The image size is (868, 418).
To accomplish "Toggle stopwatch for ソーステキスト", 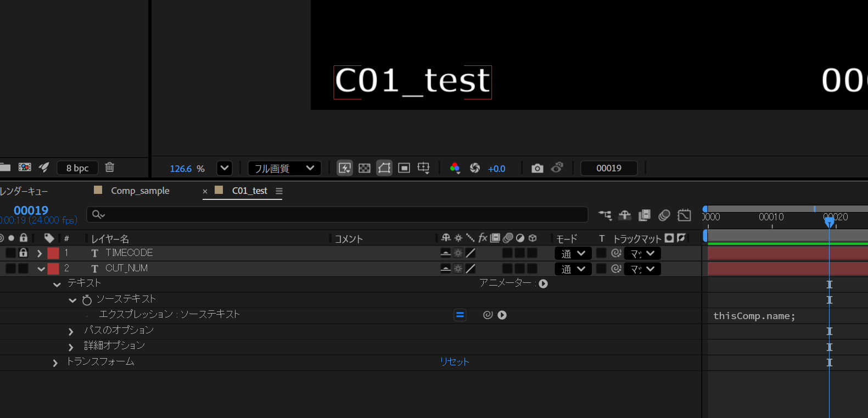I will pyautogui.click(x=87, y=300).
